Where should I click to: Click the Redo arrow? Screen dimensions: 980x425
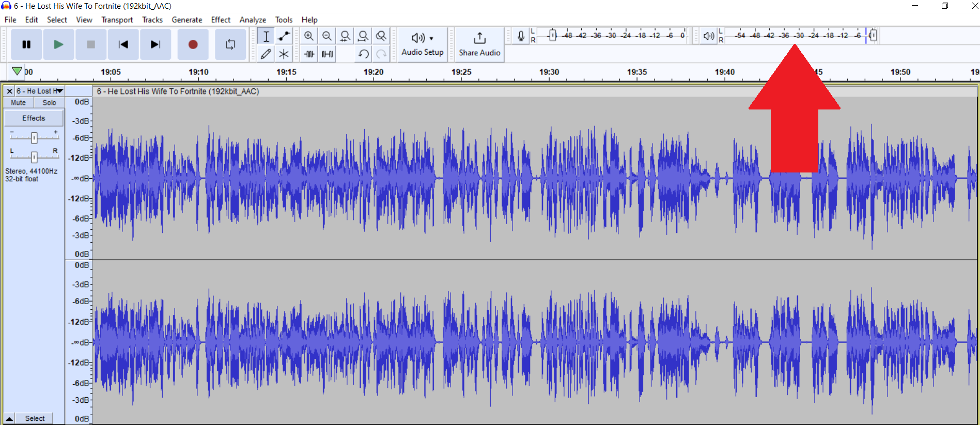click(381, 54)
